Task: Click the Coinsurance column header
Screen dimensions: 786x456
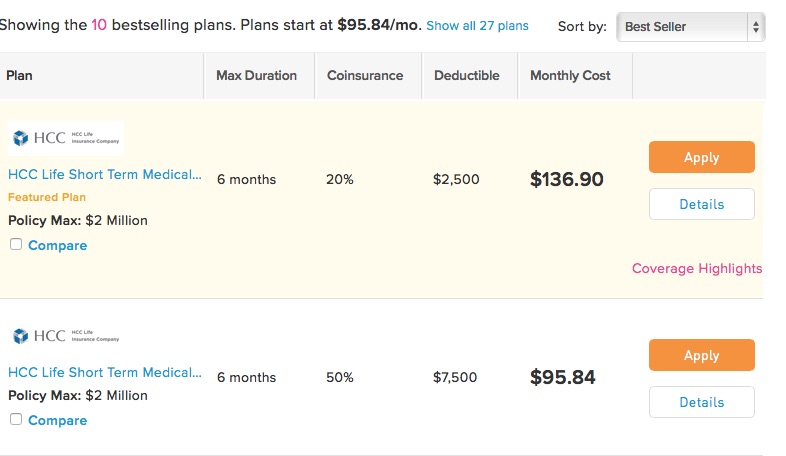Action: (365, 76)
